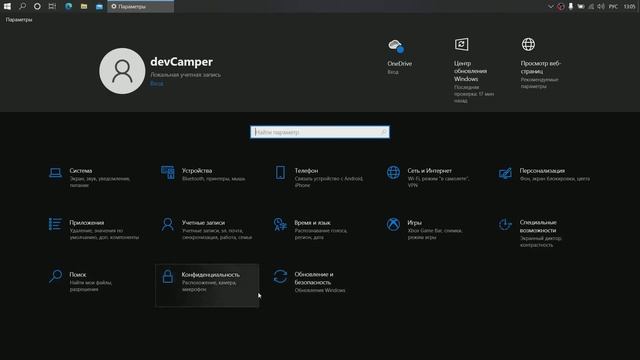
Task: Switch input language РУС indicator
Action: [613, 7]
